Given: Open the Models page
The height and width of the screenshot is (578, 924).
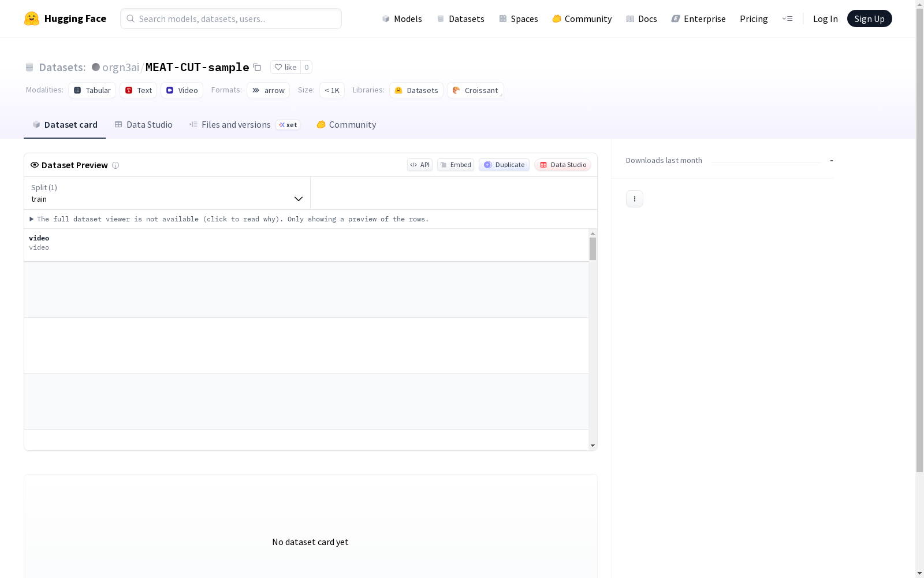Looking at the screenshot, I should [402, 18].
